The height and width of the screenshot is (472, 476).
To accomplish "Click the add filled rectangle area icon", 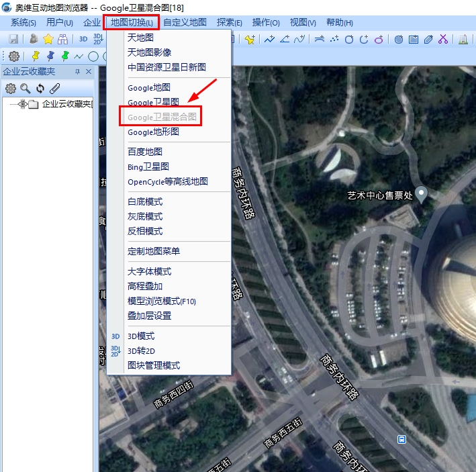I will pos(414,40).
